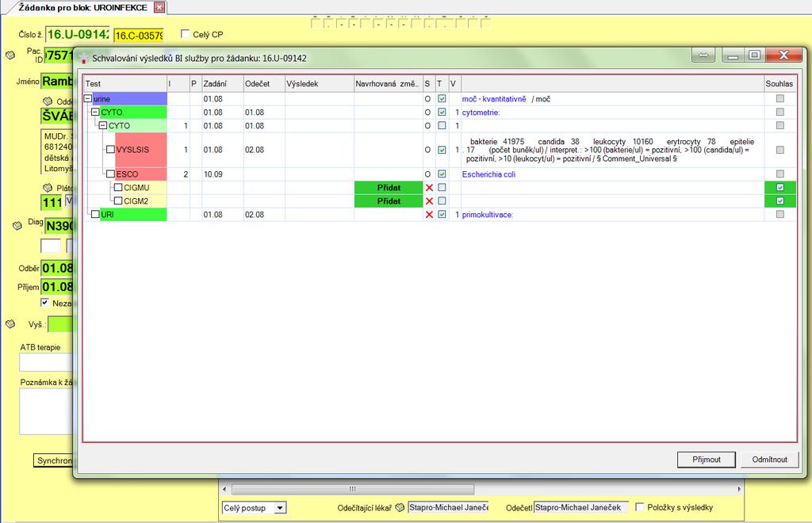The image size is (812, 523).
Task: Click the moč - kvantitativně text
Action: [x=494, y=99]
